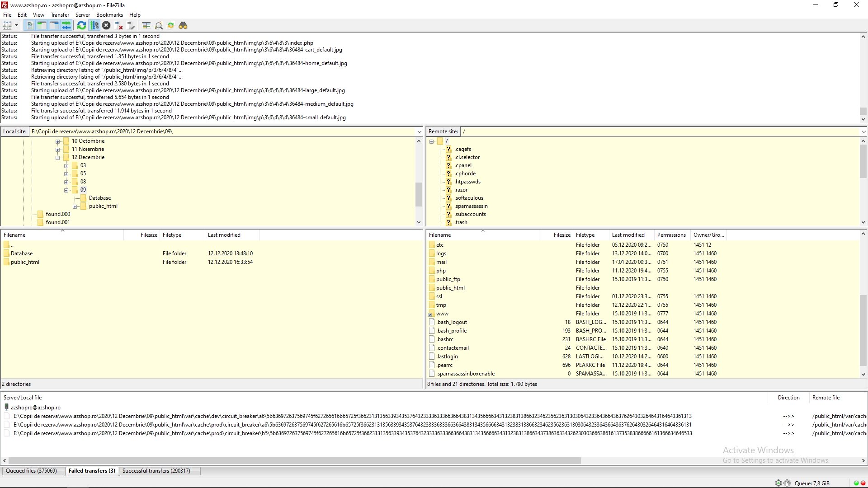The height and width of the screenshot is (488, 868).
Task: Open Site Manager dropdown arrow
Action: pyautogui.click(x=16, y=25)
